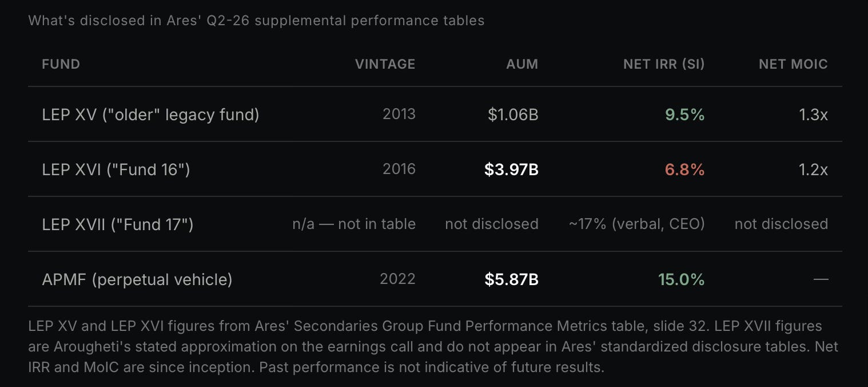This screenshot has width=868, height=387.
Task: Select the LEP XVI Fund 16 row label
Action: click(116, 170)
